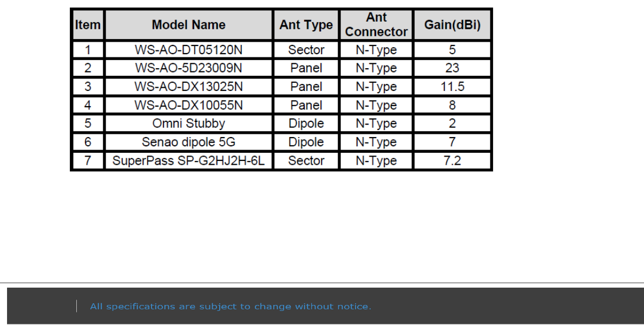Click Dipole ant type for Omni Stubby

point(306,123)
